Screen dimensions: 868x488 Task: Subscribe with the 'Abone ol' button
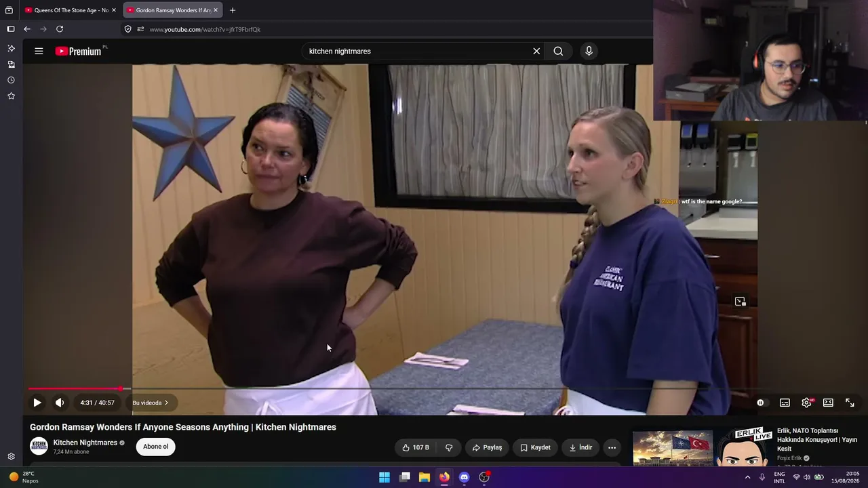156,447
